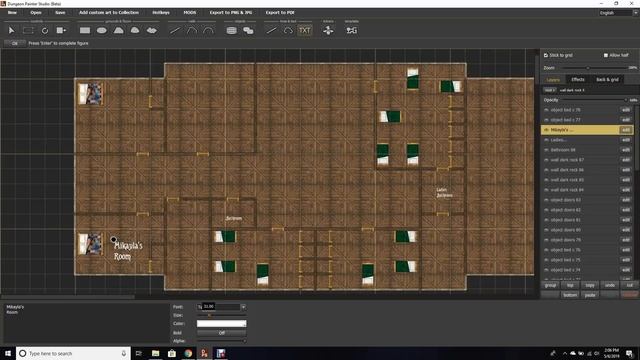Image resolution: width=640 pixels, height=360 pixels.
Task: Open the Font dropdown arrow
Action: click(243, 307)
